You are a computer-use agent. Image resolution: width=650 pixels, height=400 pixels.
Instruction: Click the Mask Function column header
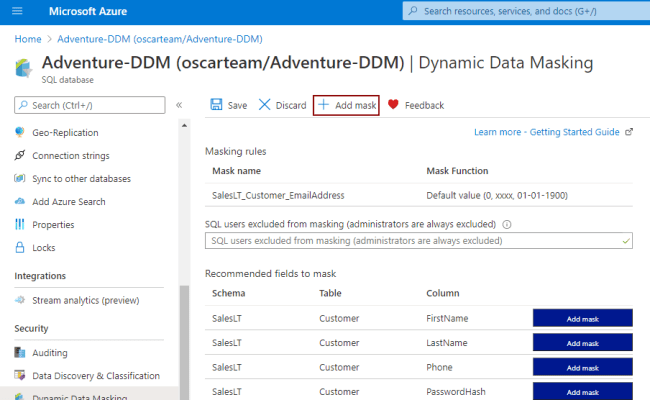(457, 171)
